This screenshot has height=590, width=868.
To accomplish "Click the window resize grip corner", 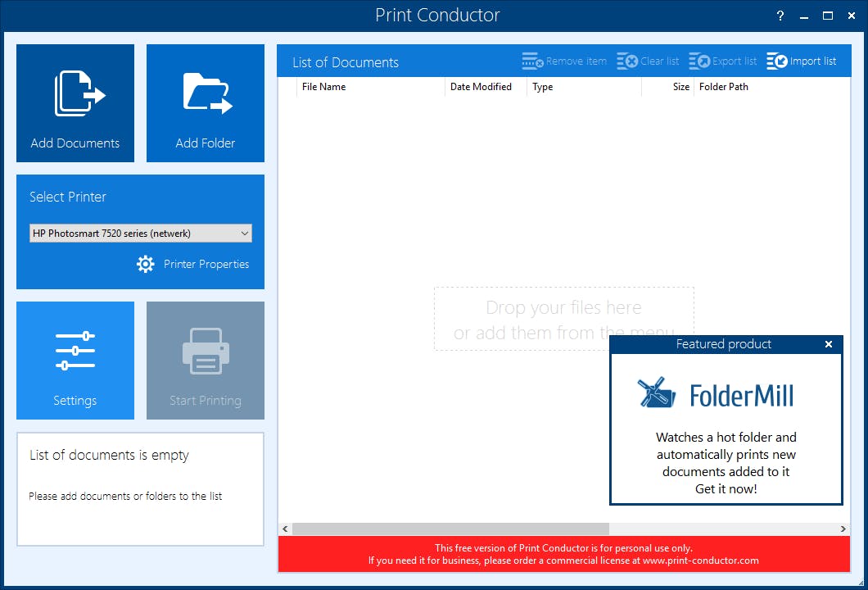I will click(x=861, y=583).
